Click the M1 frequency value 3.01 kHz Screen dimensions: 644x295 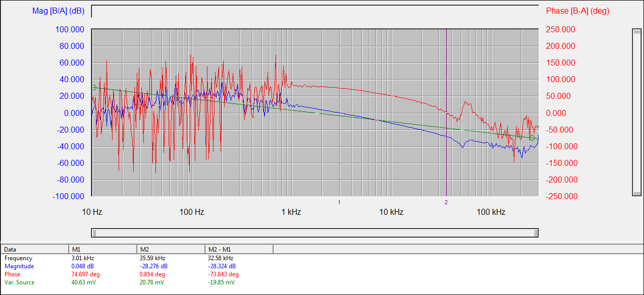click(82, 258)
